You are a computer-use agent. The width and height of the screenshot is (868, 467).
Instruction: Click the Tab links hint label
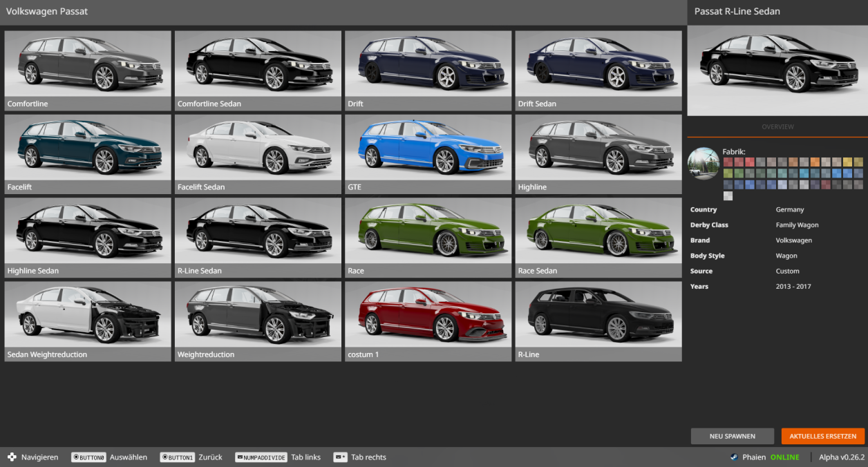coord(306,457)
